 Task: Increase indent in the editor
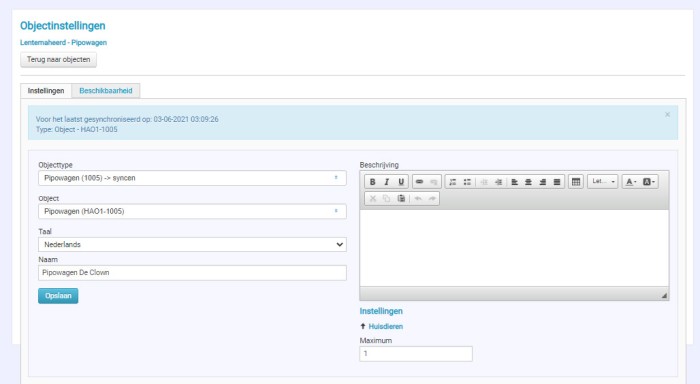499,182
